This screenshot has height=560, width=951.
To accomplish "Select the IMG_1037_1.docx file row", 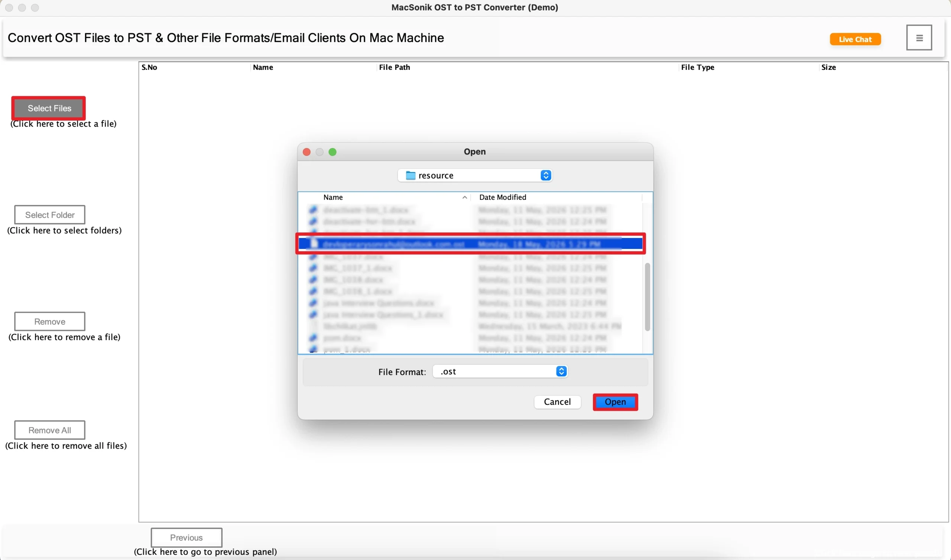I will (470, 268).
